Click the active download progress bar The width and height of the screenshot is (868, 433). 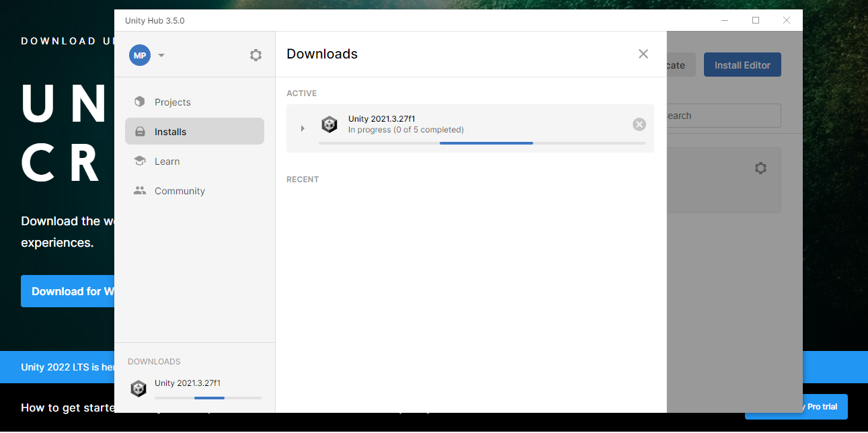tap(482, 143)
